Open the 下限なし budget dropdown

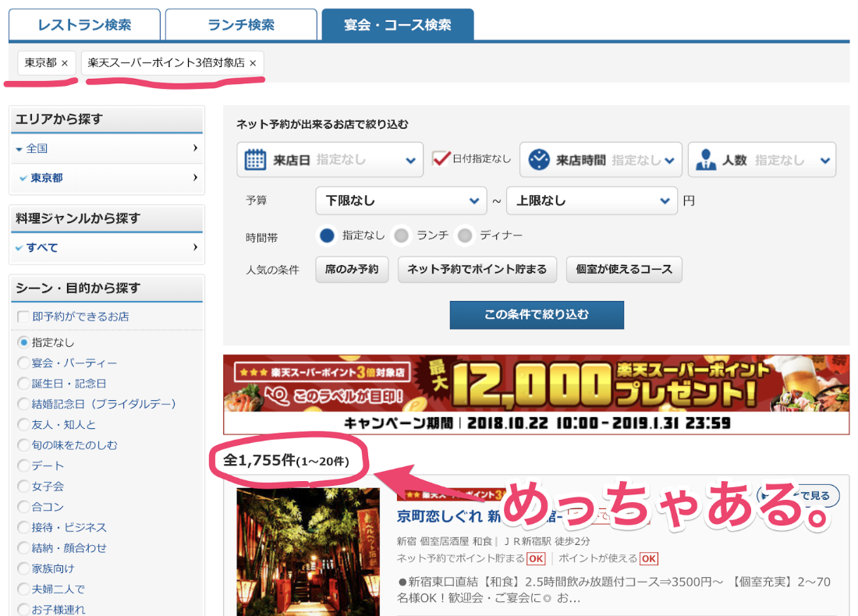pos(401,200)
